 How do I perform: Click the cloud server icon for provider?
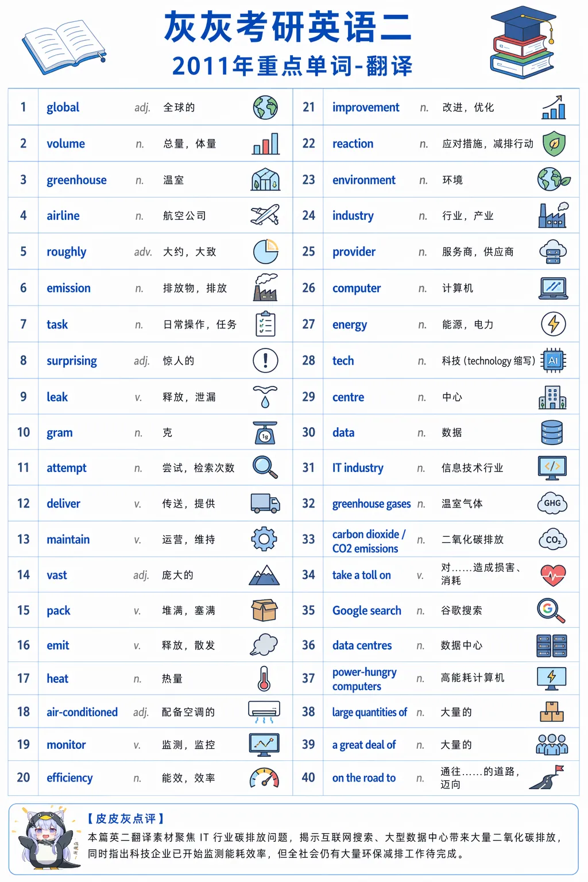click(x=554, y=252)
